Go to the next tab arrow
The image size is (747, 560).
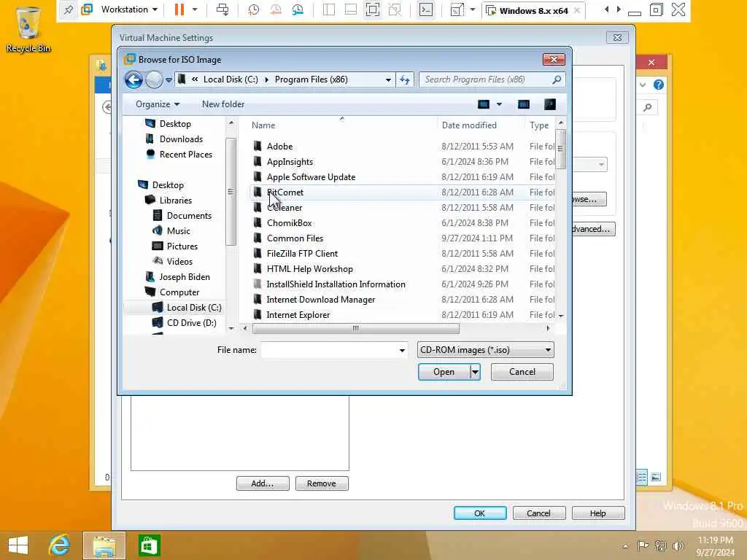point(619,9)
